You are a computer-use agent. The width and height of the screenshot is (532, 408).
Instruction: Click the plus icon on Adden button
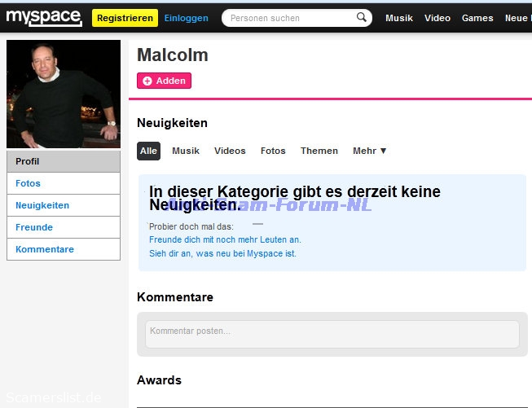(x=147, y=81)
